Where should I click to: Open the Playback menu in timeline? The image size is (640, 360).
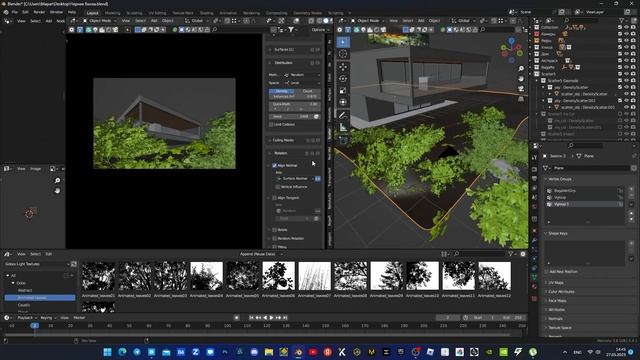pyautogui.click(x=27, y=318)
